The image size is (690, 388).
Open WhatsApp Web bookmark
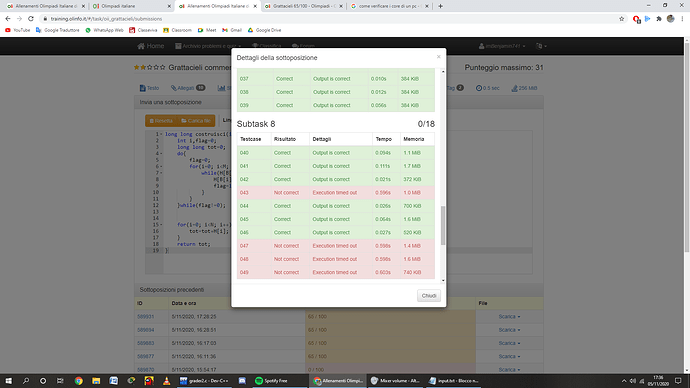(x=104, y=30)
